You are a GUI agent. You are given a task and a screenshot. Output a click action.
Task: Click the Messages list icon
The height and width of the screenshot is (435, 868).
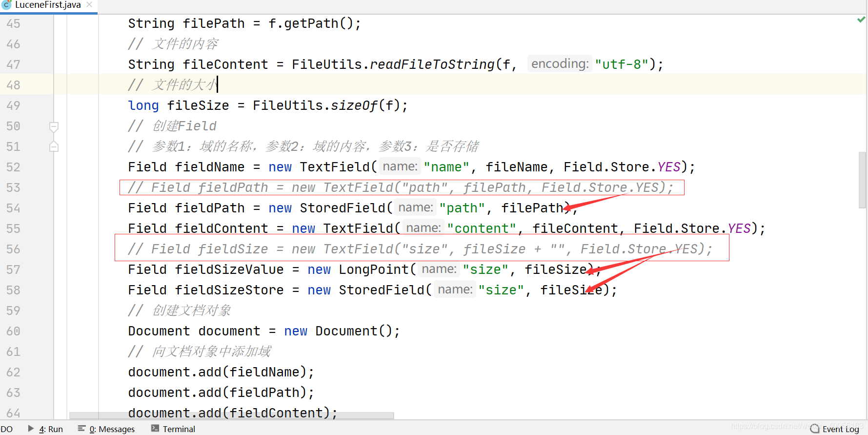pos(81,428)
